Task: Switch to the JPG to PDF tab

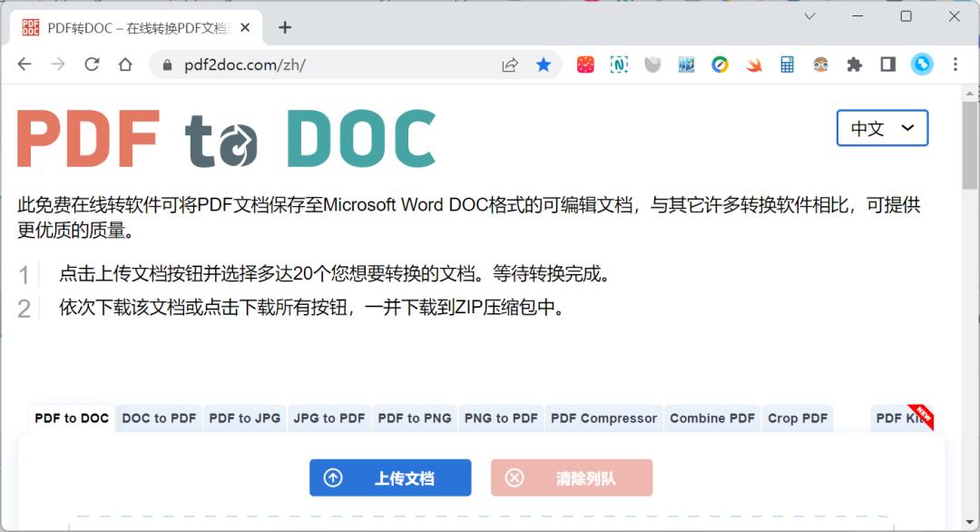Action: [x=329, y=418]
